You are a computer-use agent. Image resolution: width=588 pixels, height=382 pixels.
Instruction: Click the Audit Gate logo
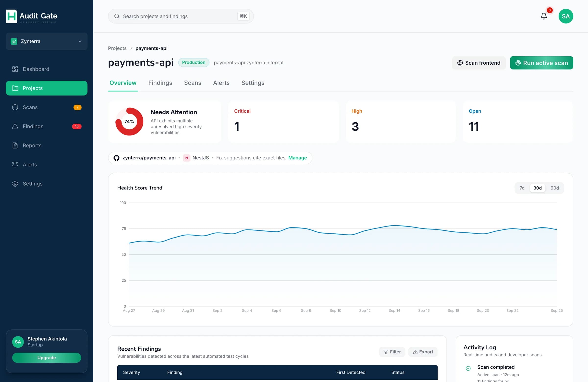pyautogui.click(x=32, y=16)
